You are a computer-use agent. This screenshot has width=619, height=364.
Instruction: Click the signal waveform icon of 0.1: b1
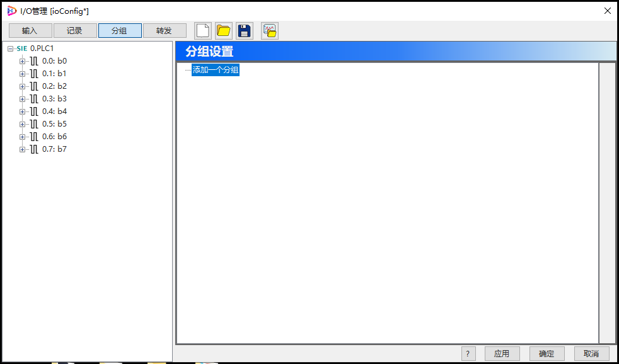coord(34,74)
